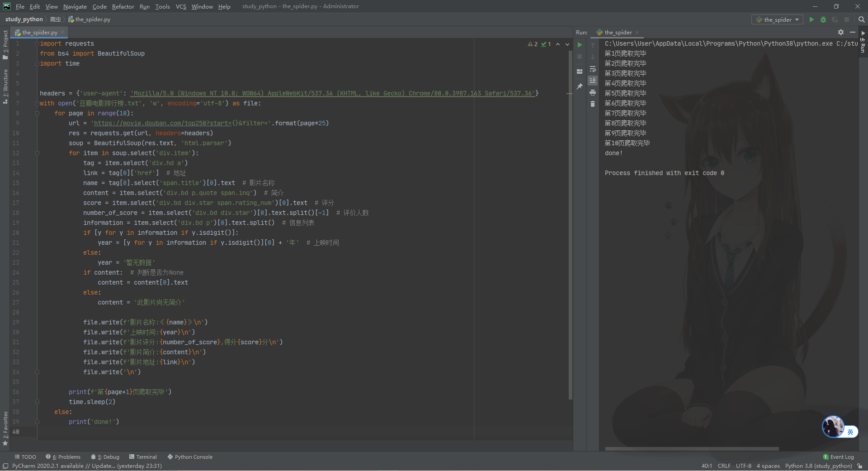Open the Project tool window sidebar tab

click(x=5, y=44)
